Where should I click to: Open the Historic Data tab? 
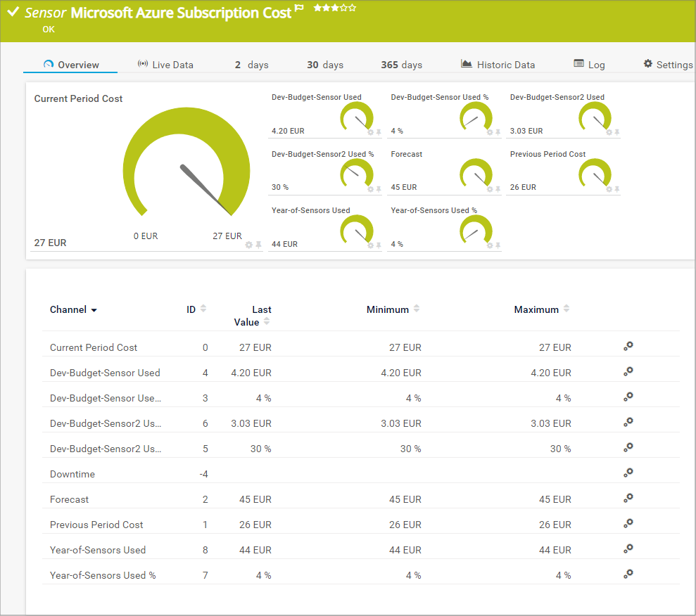coord(498,65)
